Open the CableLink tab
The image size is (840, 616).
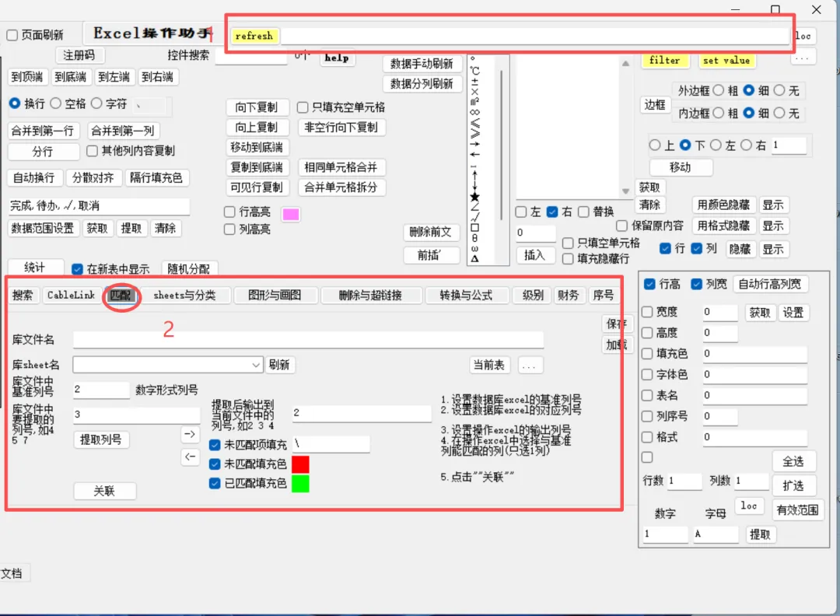point(71,295)
